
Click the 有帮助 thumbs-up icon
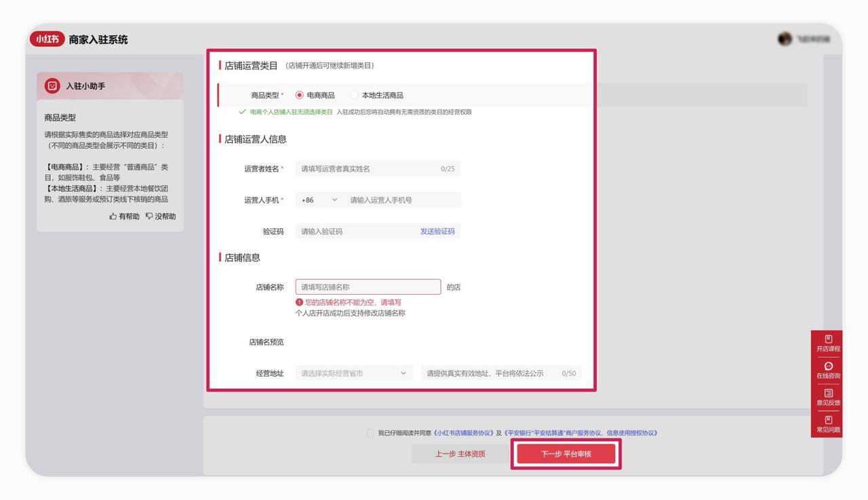coord(113,216)
